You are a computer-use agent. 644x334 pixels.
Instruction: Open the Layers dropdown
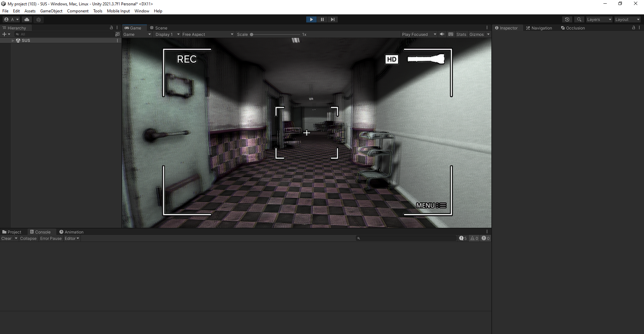click(x=599, y=19)
